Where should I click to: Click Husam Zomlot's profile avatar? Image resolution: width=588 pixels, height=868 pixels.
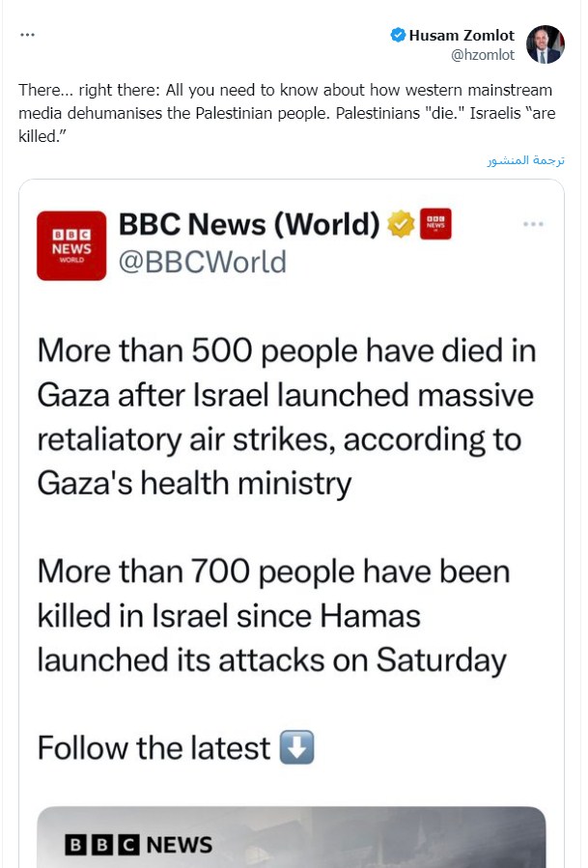[x=545, y=44]
